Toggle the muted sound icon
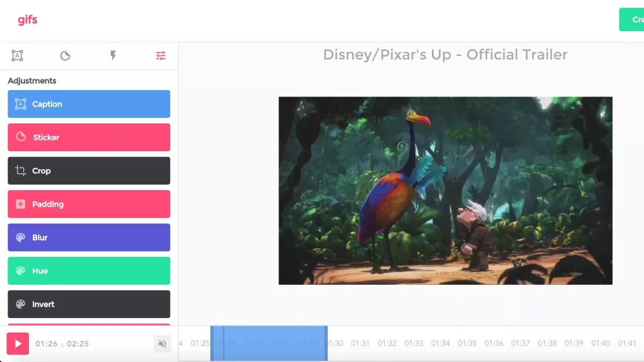 pos(162,344)
